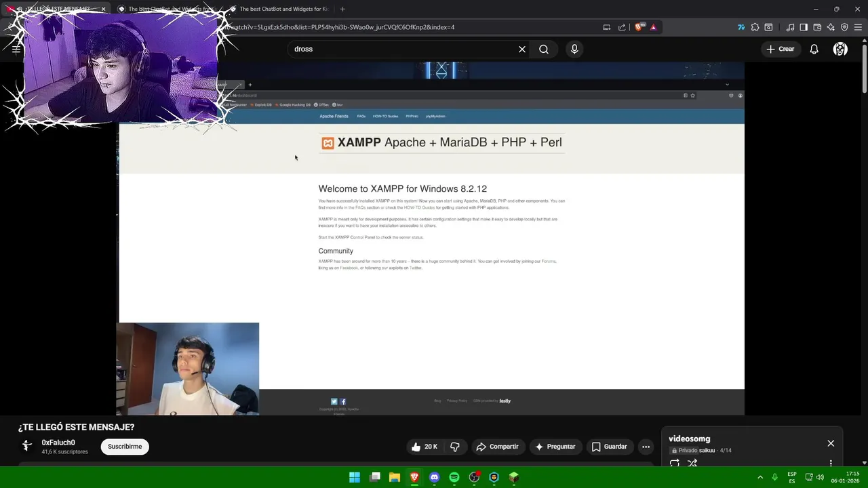This screenshot has height=488, width=868.
Task: Open a new browser tab
Action: click(342, 9)
